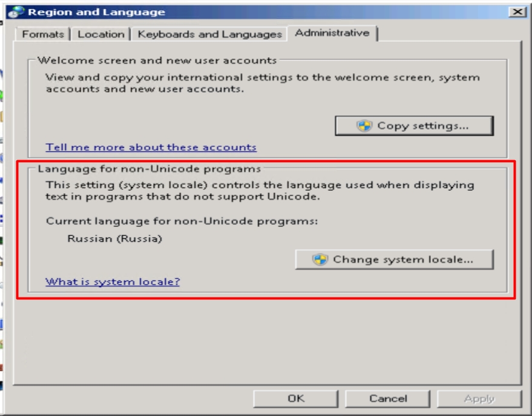
Task: Click the Copy settings button
Action: (x=414, y=126)
